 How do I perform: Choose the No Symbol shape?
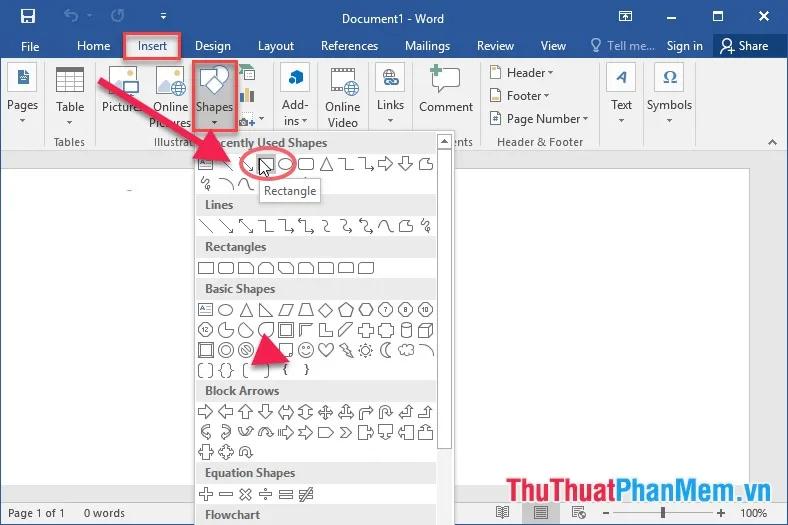click(246, 350)
